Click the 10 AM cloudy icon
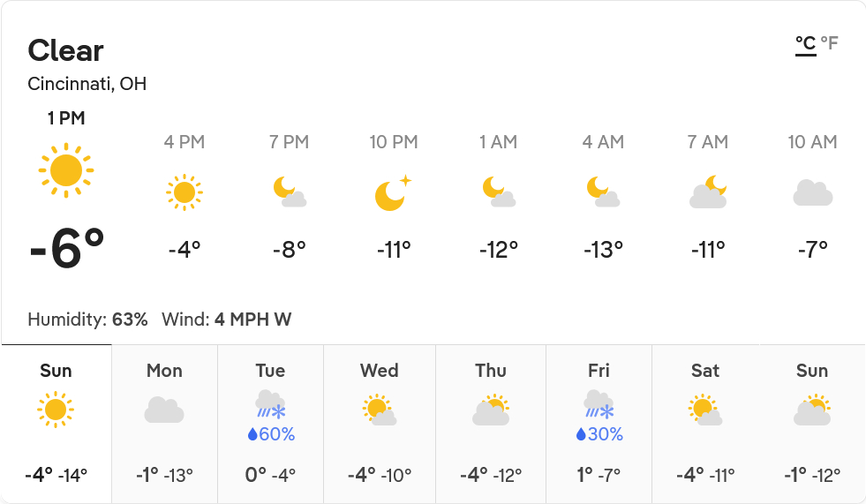This screenshot has height=504, width=866. point(812,192)
